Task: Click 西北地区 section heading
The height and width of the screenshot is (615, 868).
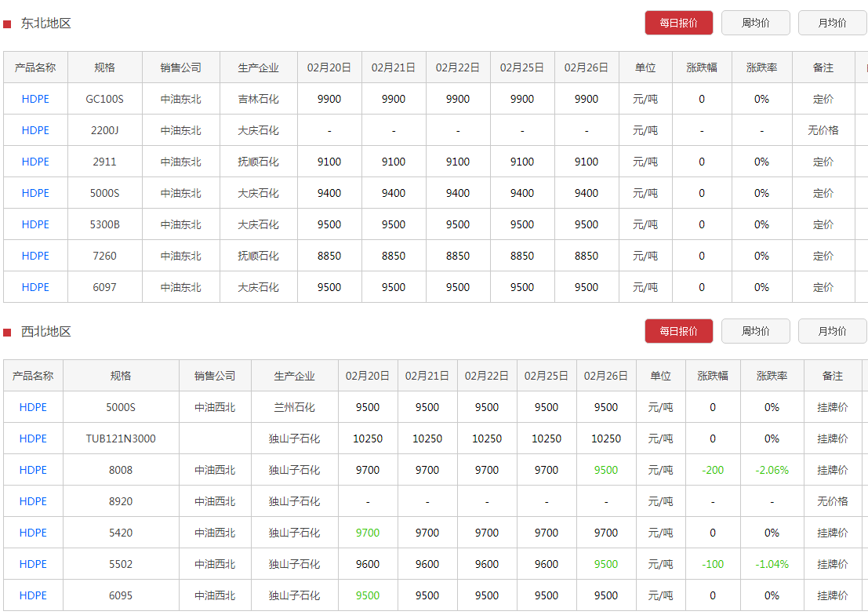Action: point(46,331)
